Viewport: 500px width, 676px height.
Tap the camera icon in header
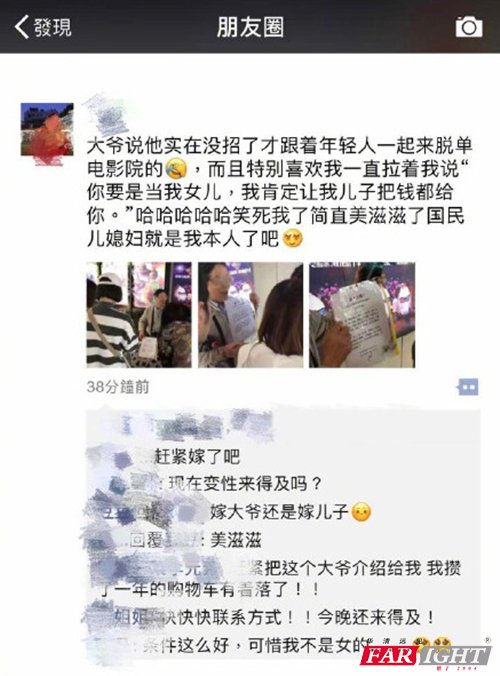coord(469,27)
